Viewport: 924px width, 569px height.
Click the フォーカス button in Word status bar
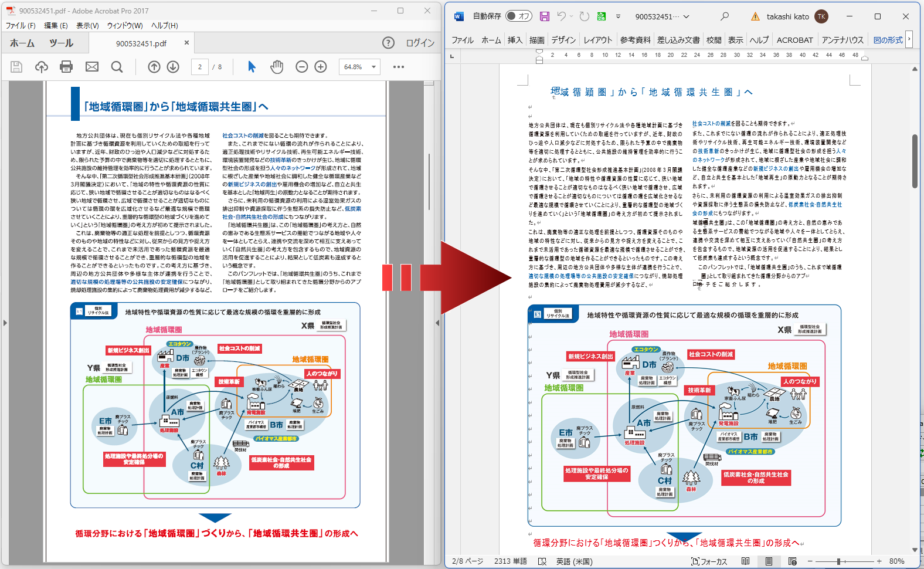click(x=709, y=561)
